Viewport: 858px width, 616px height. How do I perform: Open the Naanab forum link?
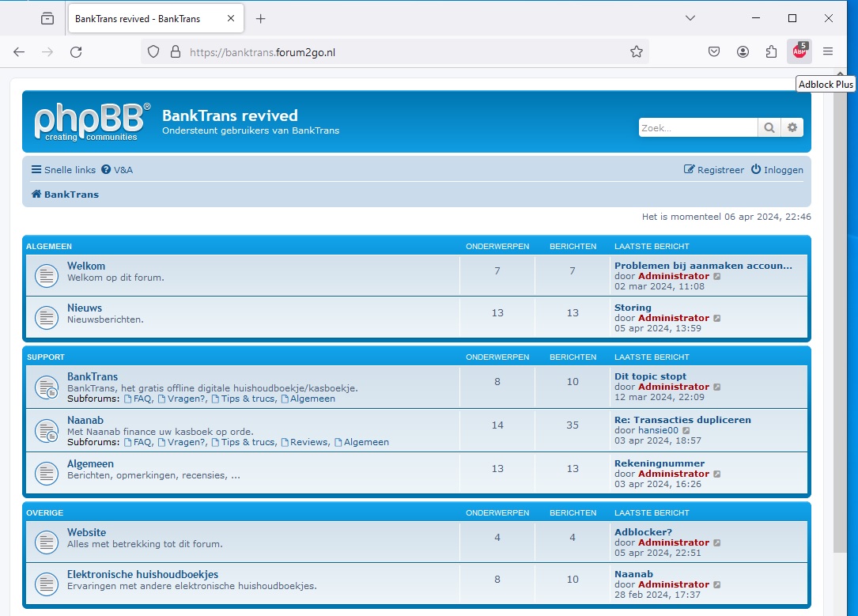[85, 420]
